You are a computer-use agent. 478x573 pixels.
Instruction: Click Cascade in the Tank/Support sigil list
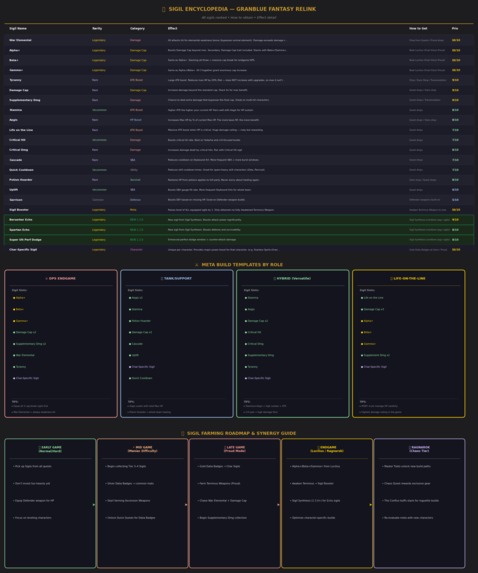point(137,344)
